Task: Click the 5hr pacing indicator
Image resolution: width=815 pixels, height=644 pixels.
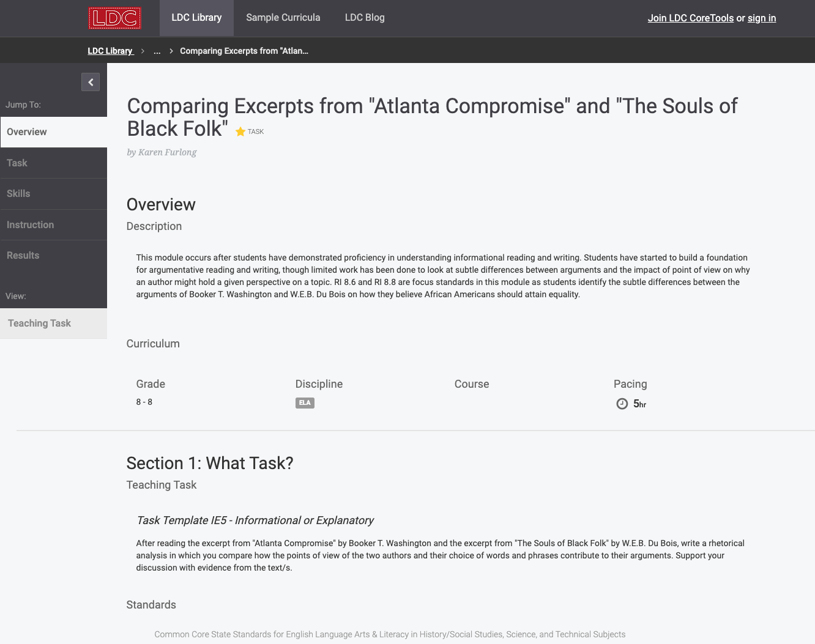Action: point(640,404)
